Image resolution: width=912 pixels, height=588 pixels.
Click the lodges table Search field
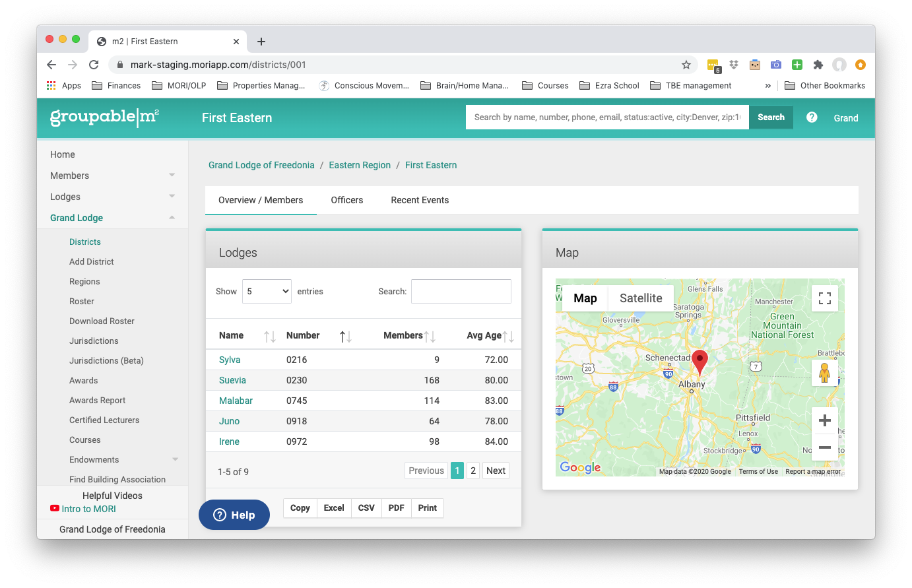(461, 291)
